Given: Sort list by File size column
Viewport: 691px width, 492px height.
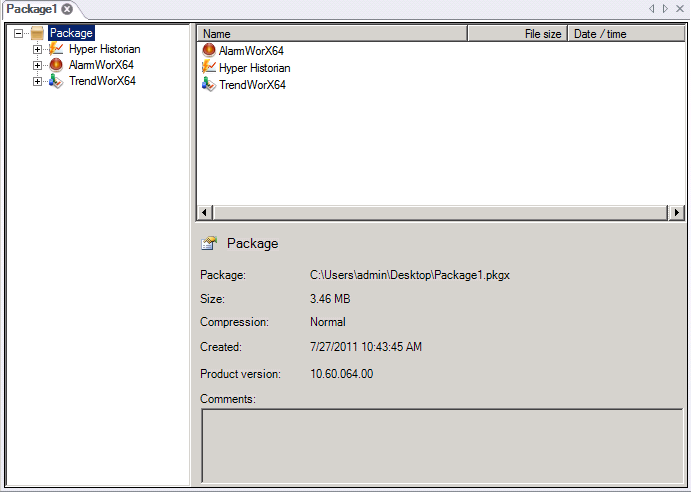Looking at the screenshot, I should click(517, 33).
